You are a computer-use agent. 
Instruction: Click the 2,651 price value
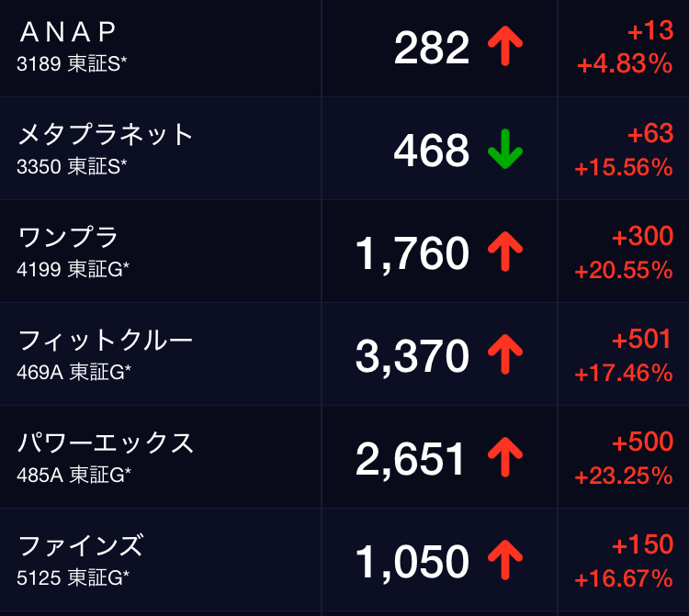tap(412, 459)
